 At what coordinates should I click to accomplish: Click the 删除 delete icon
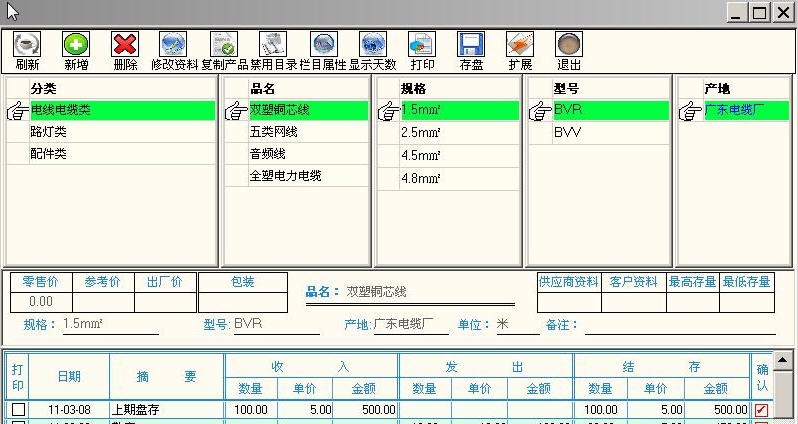[x=125, y=45]
